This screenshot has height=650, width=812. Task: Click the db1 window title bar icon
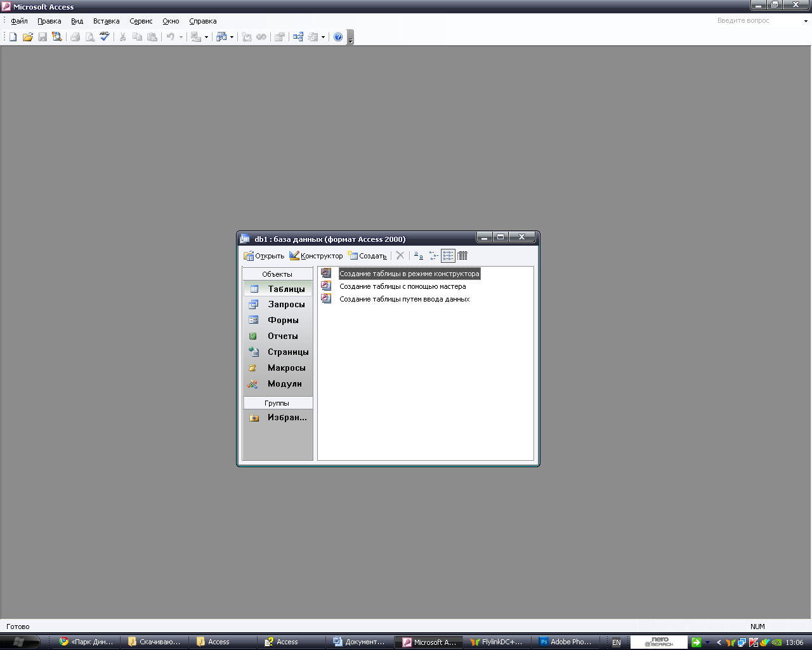[x=245, y=239]
